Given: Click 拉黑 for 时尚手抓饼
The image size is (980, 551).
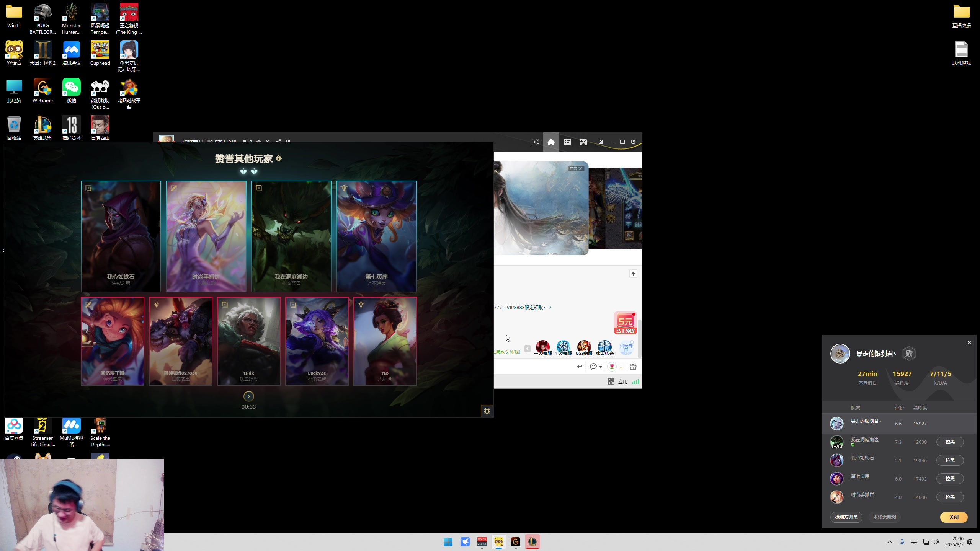Looking at the screenshot, I should [x=950, y=497].
